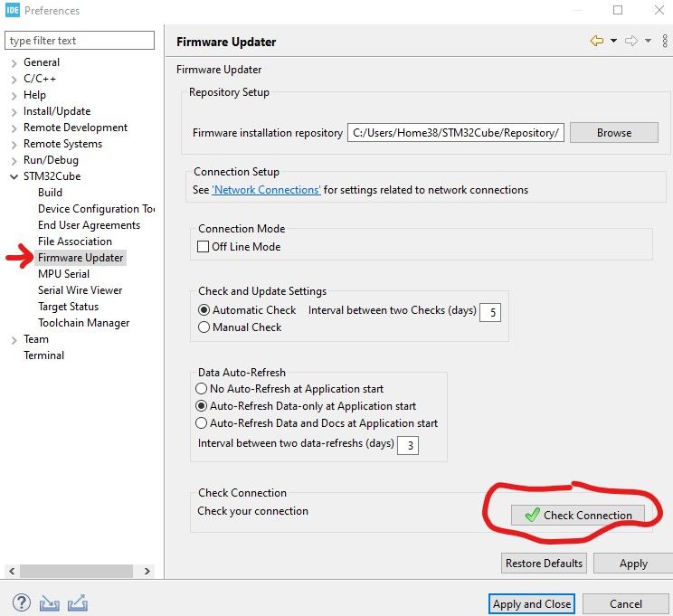The width and height of the screenshot is (673, 616).
Task: Click Restore Defaults button
Action: pos(544,564)
